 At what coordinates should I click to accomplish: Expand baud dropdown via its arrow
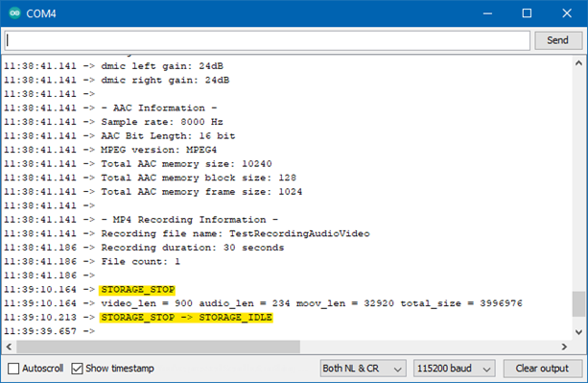[486, 370]
